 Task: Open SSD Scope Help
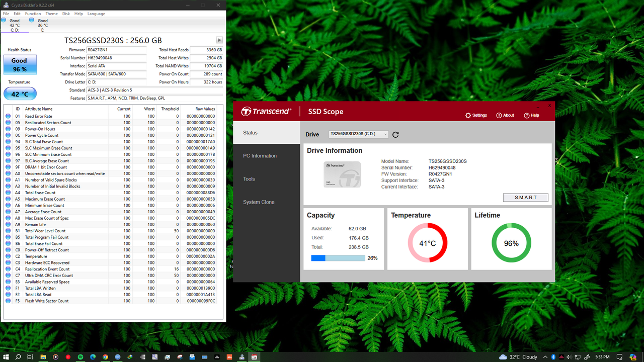click(x=531, y=115)
